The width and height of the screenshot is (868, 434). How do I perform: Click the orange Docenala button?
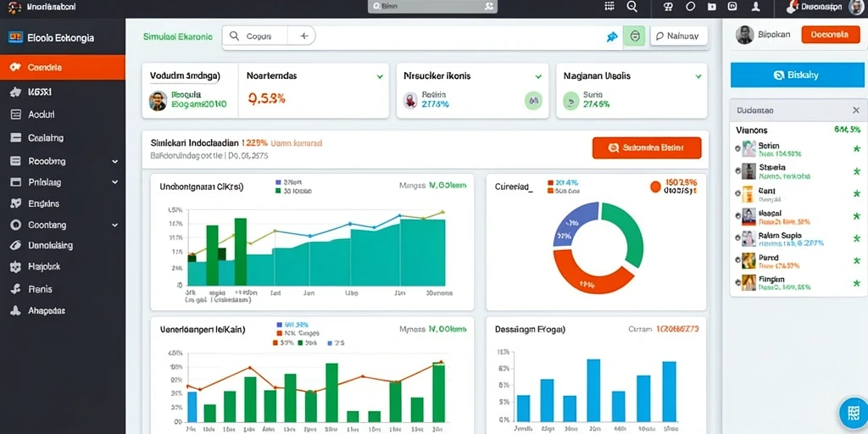point(831,34)
